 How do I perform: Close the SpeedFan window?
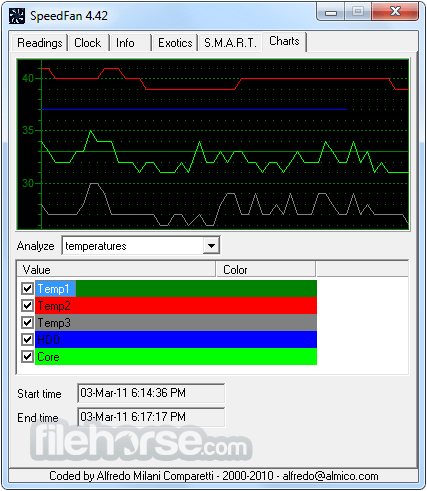pos(395,12)
